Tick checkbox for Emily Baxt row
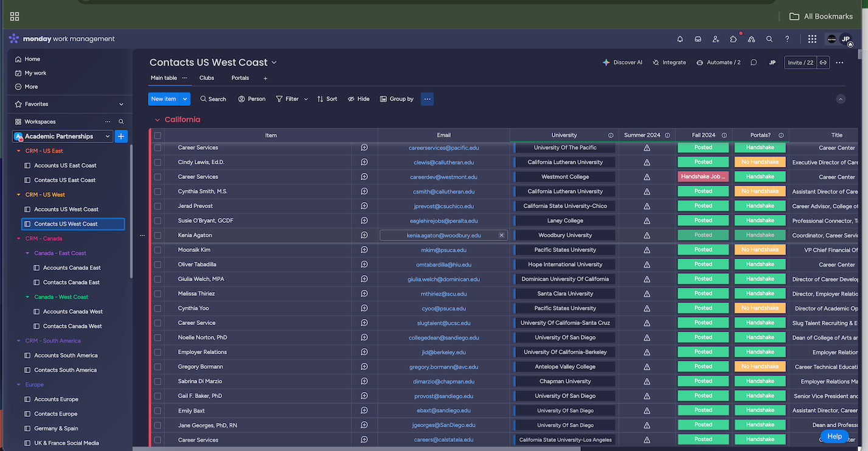Screen dimensions: 868x451 click(158, 411)
